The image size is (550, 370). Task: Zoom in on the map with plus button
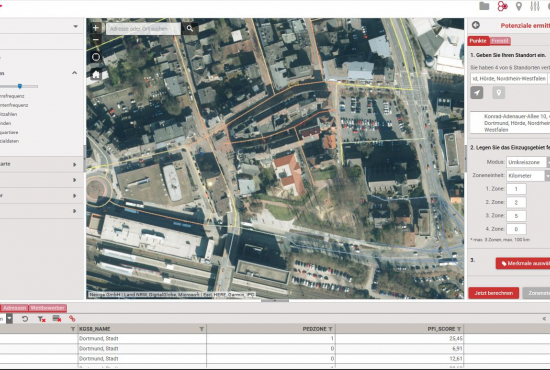tap(95, 28)
